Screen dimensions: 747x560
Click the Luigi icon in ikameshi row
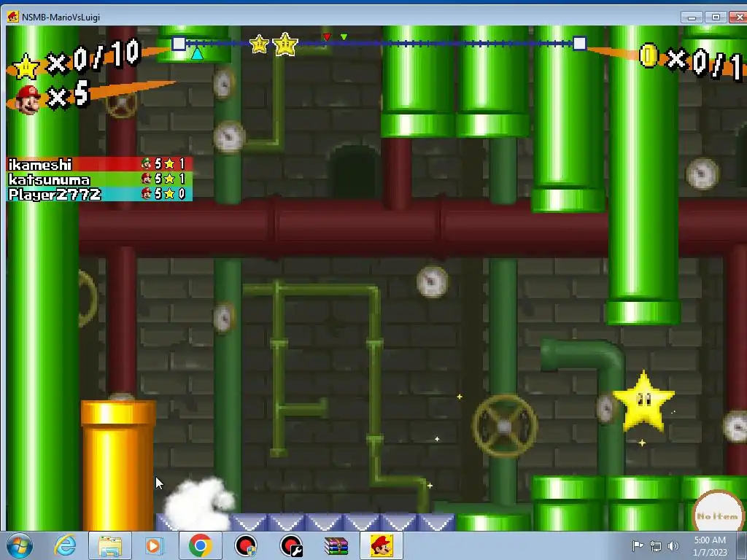146,164
